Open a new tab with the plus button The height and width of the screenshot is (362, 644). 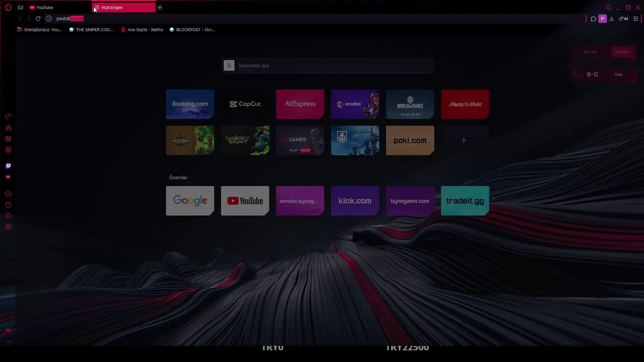coord(160,8)
